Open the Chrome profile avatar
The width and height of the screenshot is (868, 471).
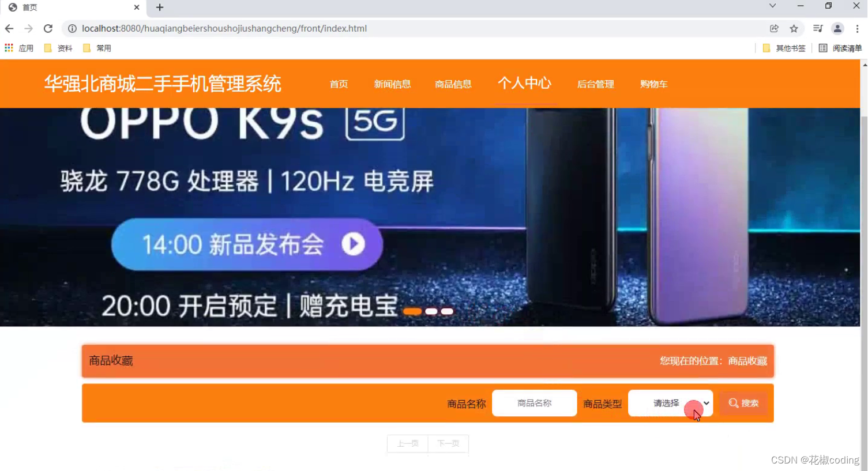tap(837, 28)
